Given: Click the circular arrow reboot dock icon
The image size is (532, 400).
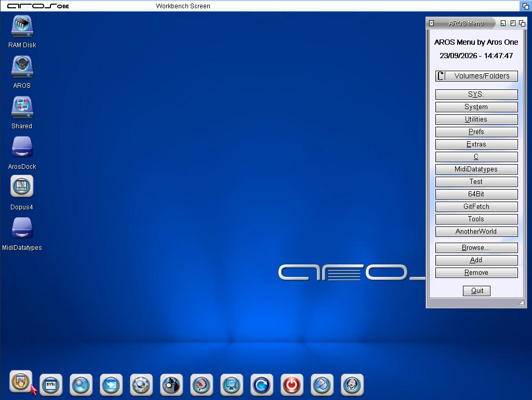Looking at the screenshot, I should [x=262, y=385].
